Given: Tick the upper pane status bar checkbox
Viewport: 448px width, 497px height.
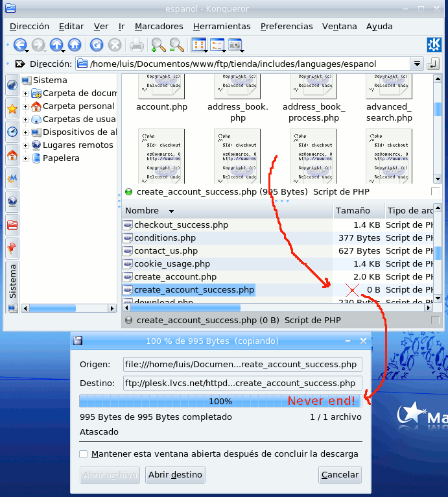Looking at the screenshot, I should point(435,191).
